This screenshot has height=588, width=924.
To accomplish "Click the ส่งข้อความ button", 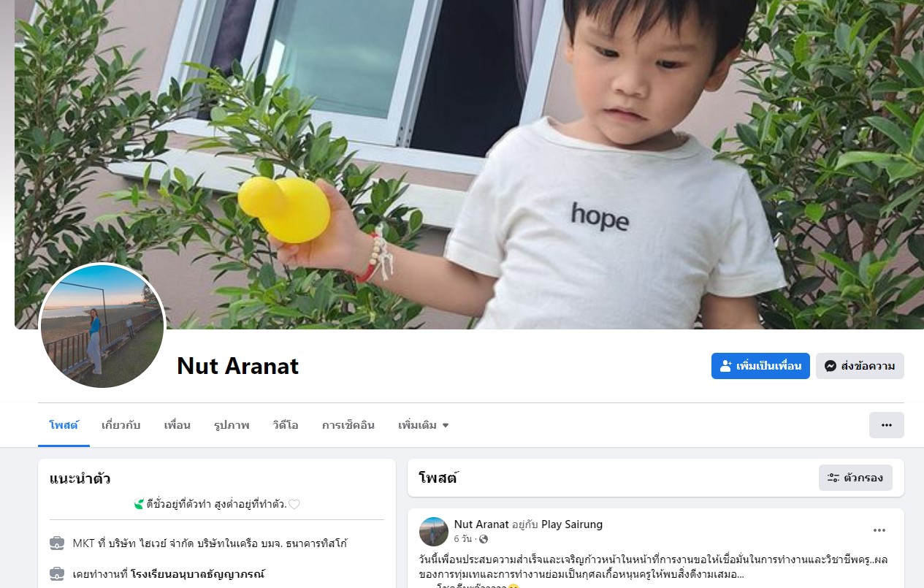I will tap(860, 366).
